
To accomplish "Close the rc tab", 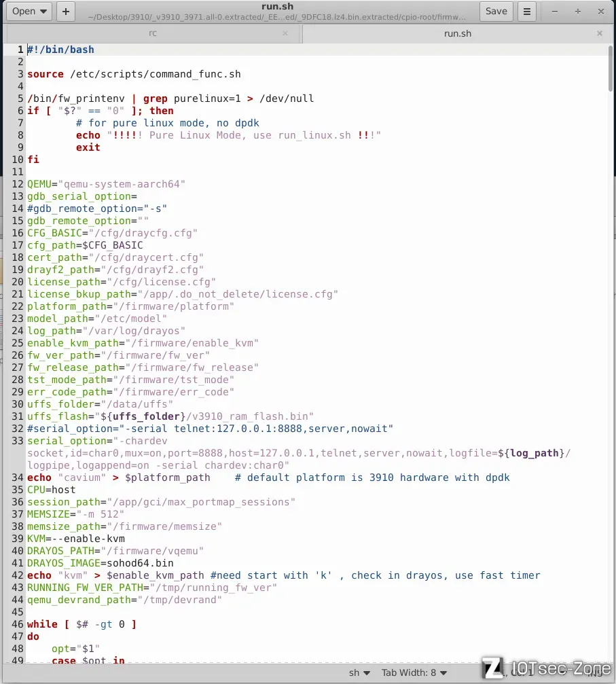I will tap(285, 33).
